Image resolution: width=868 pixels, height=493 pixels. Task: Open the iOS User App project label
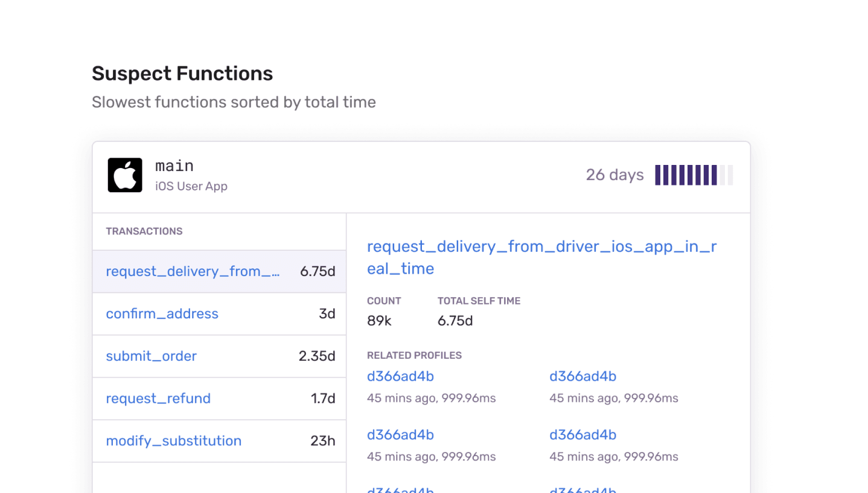[191, 186]
